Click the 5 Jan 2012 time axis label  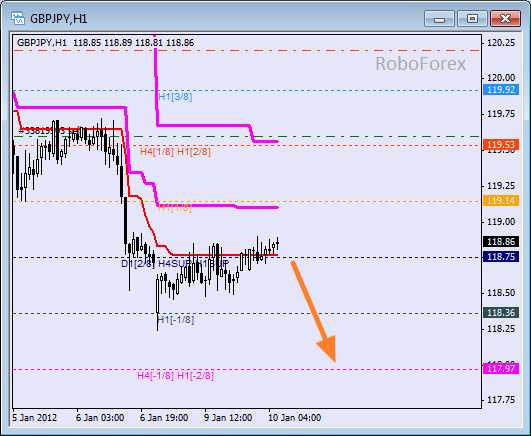click(35, 418)
